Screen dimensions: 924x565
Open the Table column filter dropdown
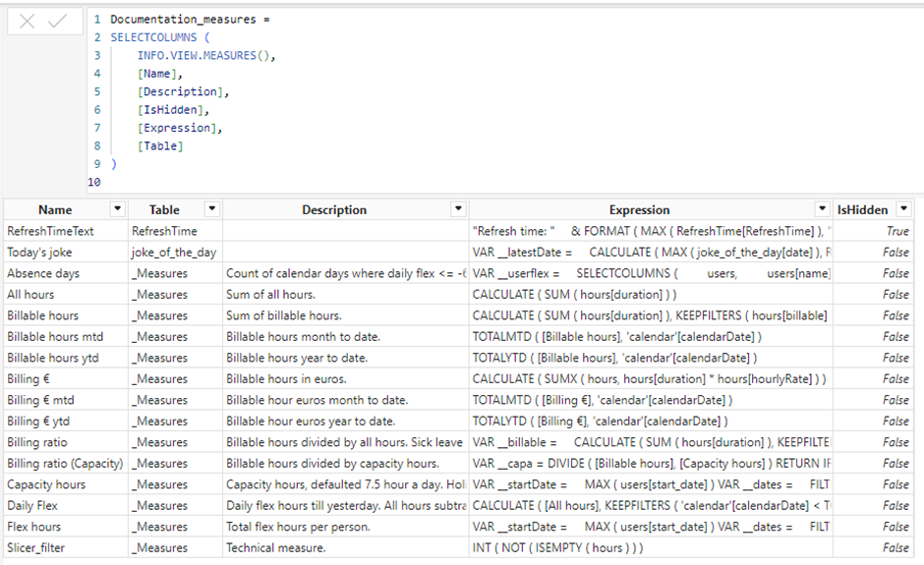coord(211,209)
